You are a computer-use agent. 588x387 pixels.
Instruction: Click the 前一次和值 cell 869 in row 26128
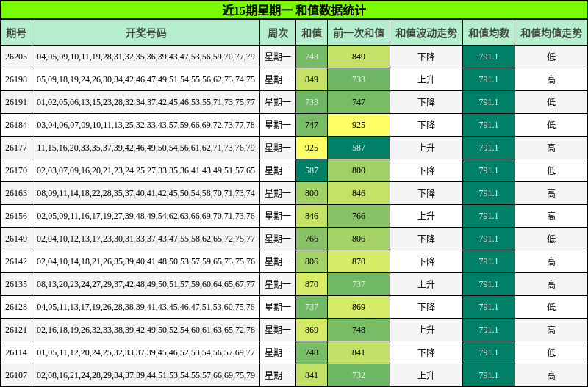click(x=359, y=307)
